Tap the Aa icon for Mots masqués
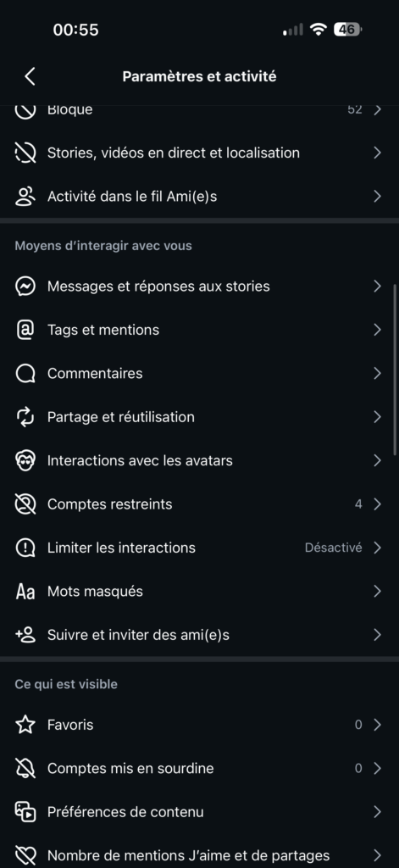 25,592
